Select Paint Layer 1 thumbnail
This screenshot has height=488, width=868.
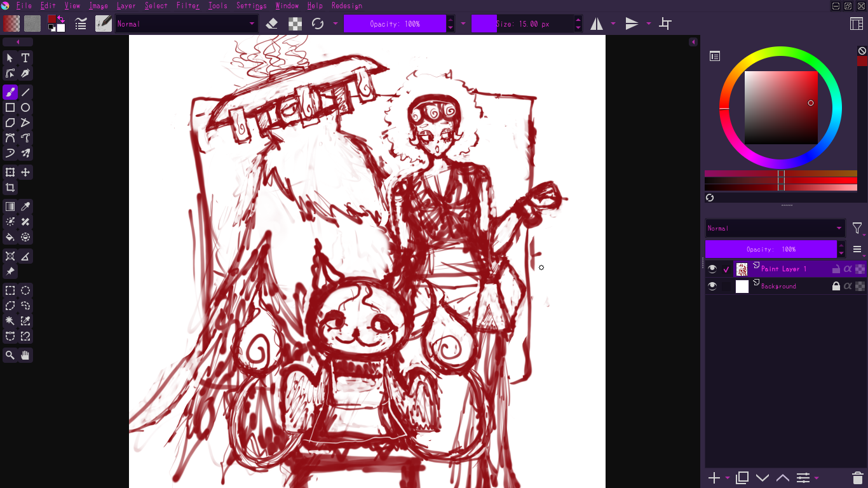[x=742, y=269]
